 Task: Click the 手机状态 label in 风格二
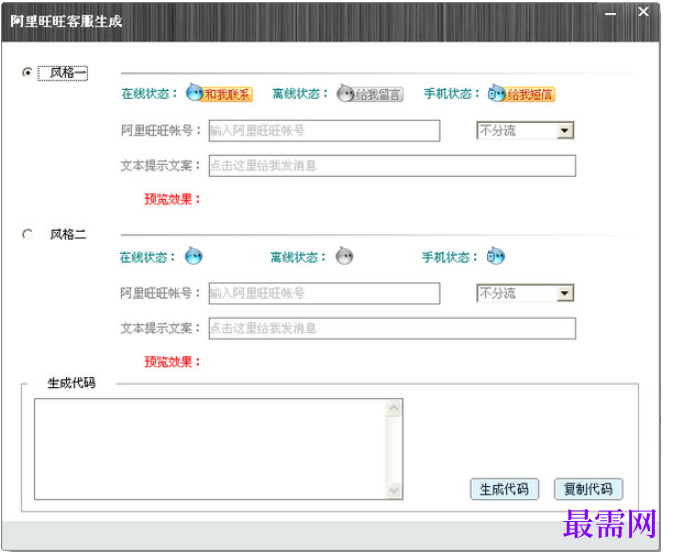tap(450, 257)
